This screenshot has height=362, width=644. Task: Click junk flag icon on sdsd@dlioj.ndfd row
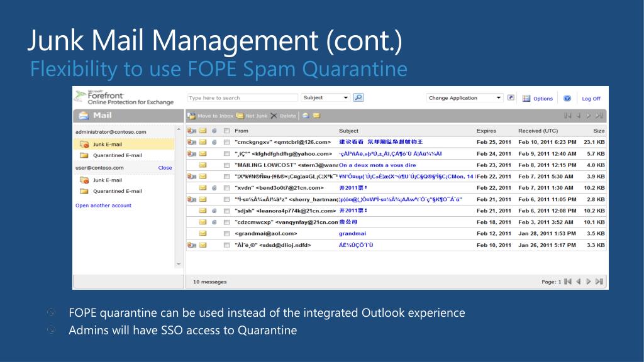192,245
